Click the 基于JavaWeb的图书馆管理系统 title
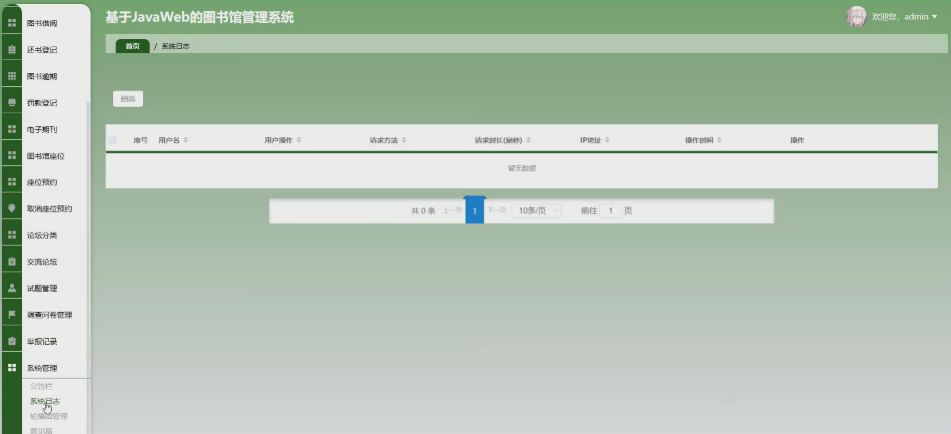Image resolution: width=951 pixels, height=434 pixels. (200, 18)
